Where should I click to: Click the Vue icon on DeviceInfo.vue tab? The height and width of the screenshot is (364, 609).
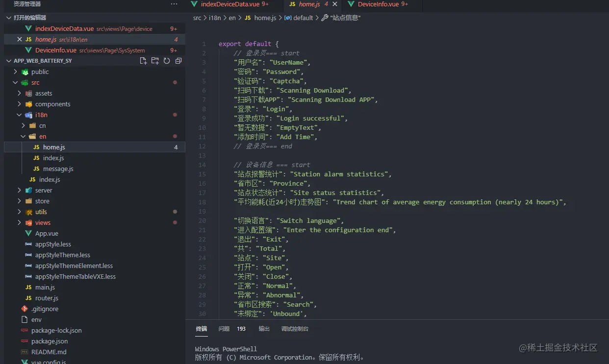(351, 4)
